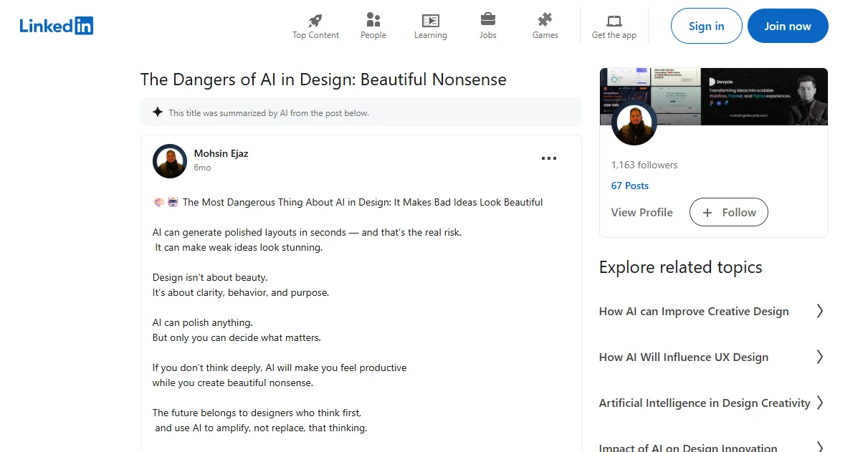Image resolution: width=868 pixels, height=452 pixels.
Task: Click the Top Content menu label
Action: click(x=315, y=35)
